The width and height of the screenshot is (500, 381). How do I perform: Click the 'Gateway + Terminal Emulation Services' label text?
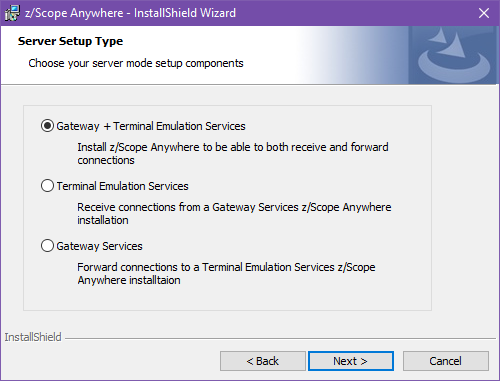151,126
